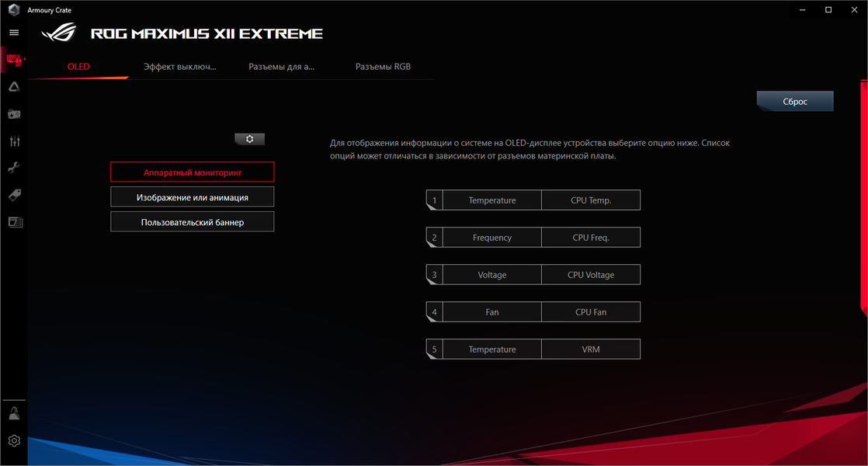Open the CPU Fan dropdown
Image resolution: width=868 pixels, height=466 pixels.
tap(591, 312)
